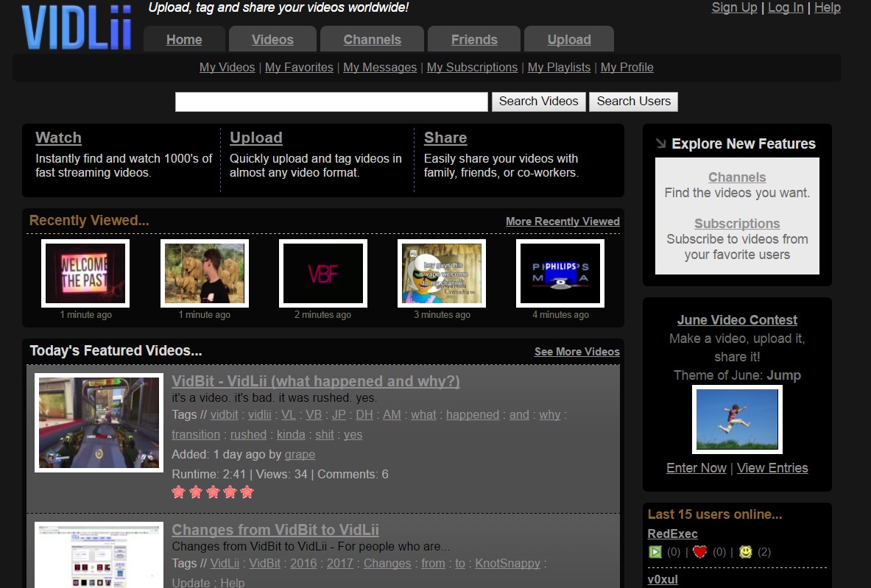Click the 'rushed' tag
The image size is (871, 588).
pyautogui.click(x=248, y=435)
